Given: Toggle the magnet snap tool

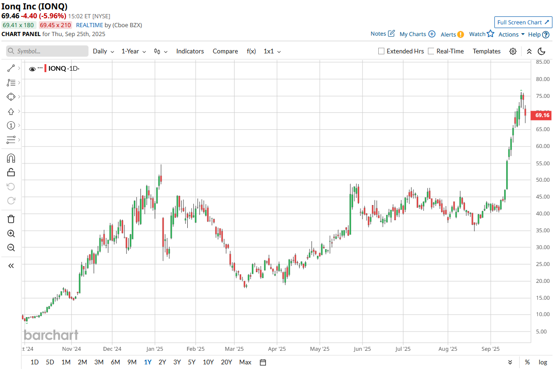Looking at the screenshot, I should 11,158.
